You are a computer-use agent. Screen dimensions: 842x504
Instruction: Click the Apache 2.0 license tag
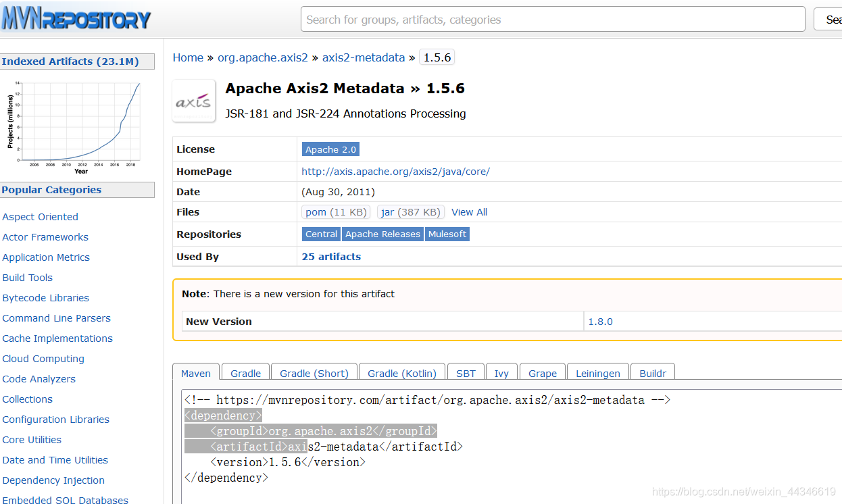pyautogui.click(x=330, y=149)
